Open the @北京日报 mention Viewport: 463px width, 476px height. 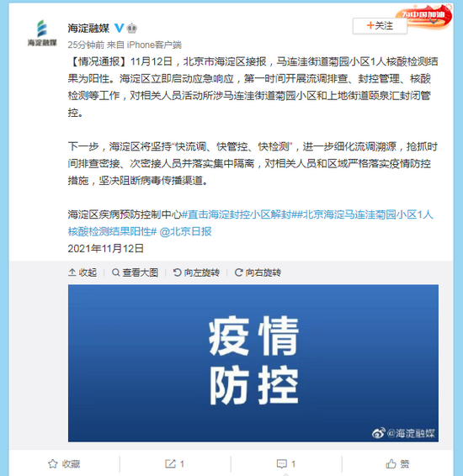click(x=185, y=231)
